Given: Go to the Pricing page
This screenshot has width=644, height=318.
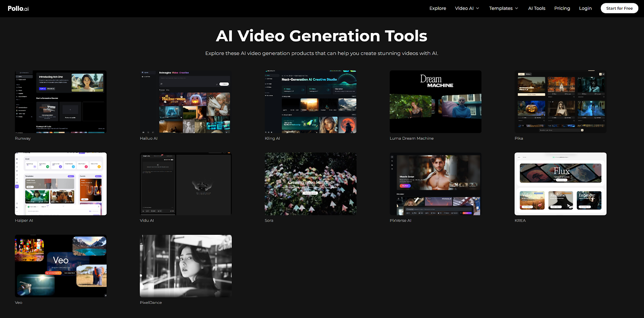Looking at the screenshot, I should coord(562,8).
